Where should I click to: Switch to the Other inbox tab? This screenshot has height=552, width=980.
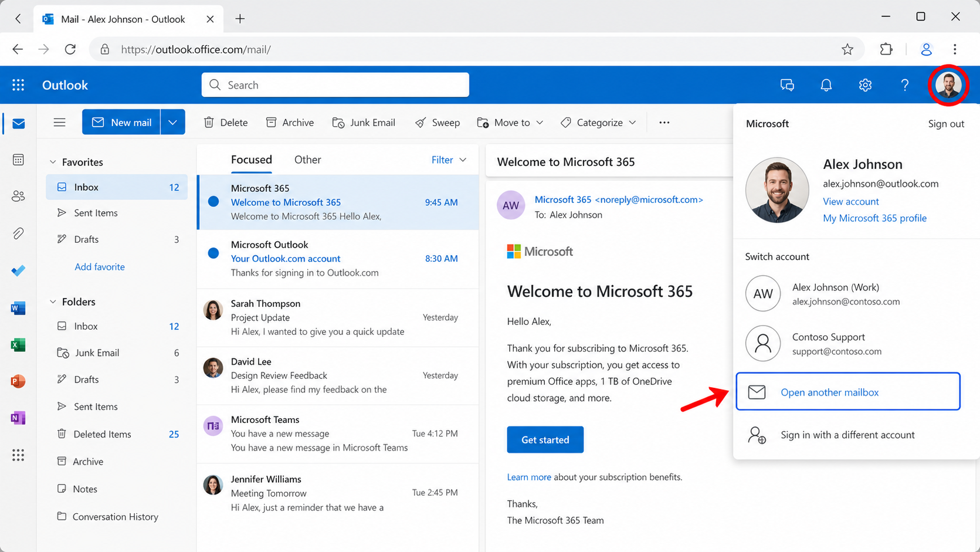pyautogui.click(x=307, y=160)
